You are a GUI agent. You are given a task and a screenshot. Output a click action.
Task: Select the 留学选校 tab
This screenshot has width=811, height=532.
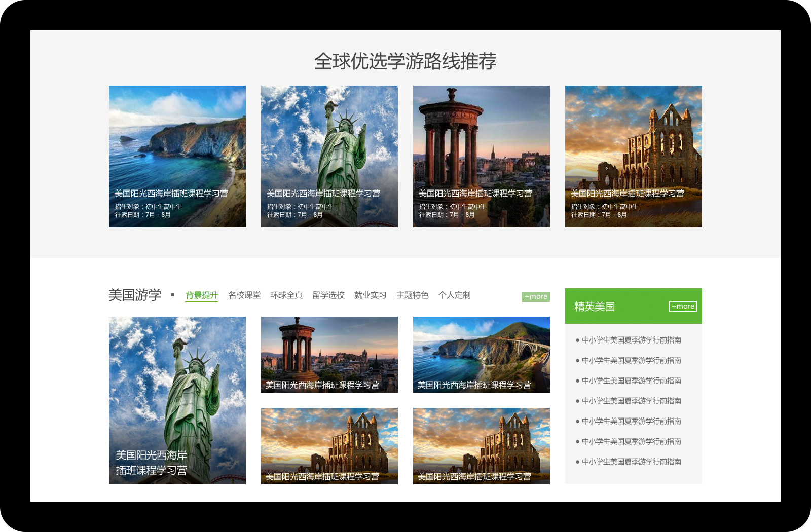click(x=328, y=295)
